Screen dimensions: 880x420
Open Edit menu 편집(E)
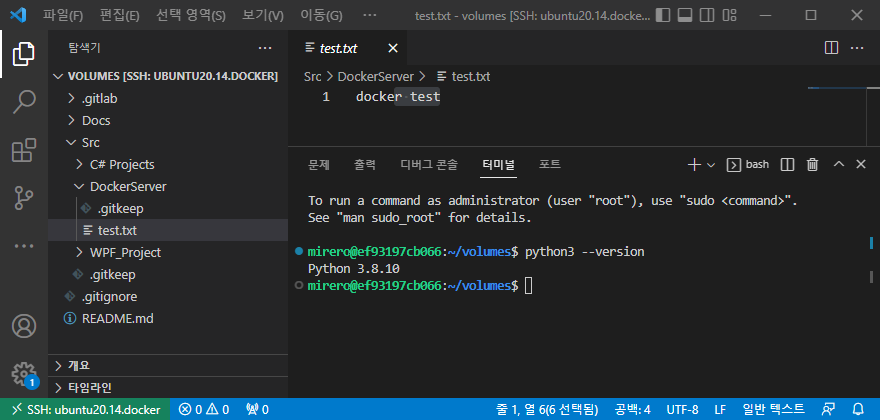[120, 15]
